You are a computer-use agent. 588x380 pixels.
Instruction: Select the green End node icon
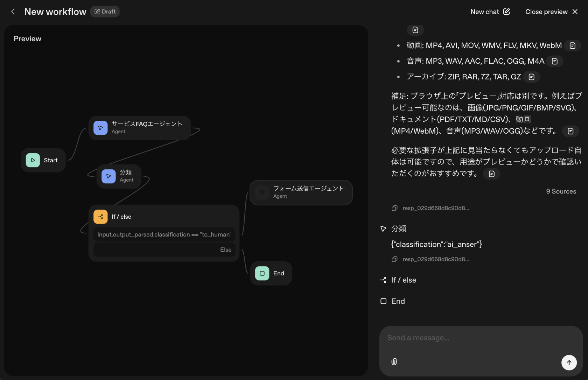[x=262, y=273]
